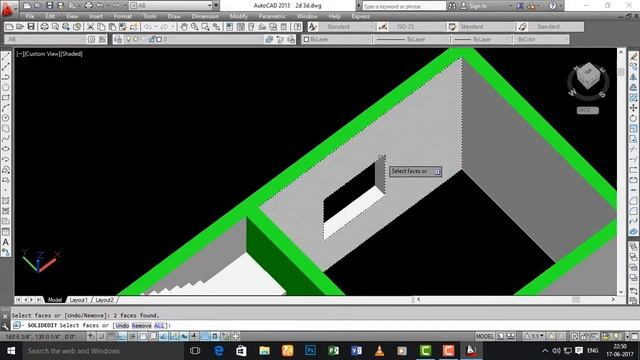Open the Draw menu
The width and height of the screenshot is (640, 360).
coord(174,16)
